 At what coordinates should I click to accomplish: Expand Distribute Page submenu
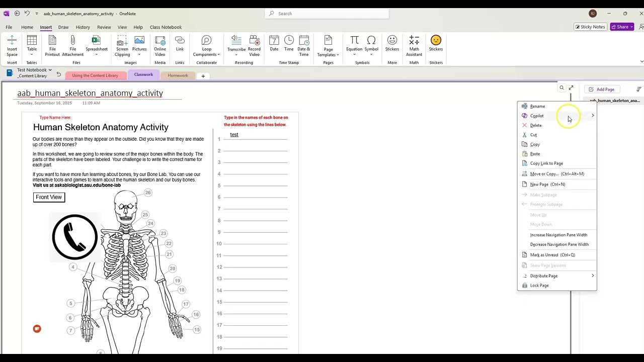(x=593, y=276)
